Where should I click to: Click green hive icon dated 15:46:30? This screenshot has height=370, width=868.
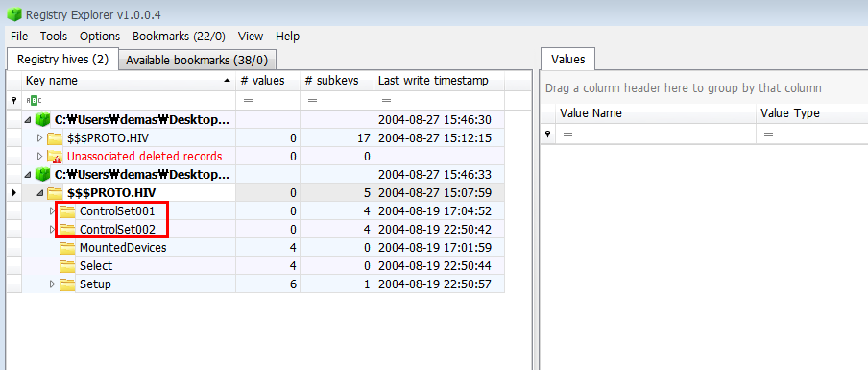[x=42, y=119]
